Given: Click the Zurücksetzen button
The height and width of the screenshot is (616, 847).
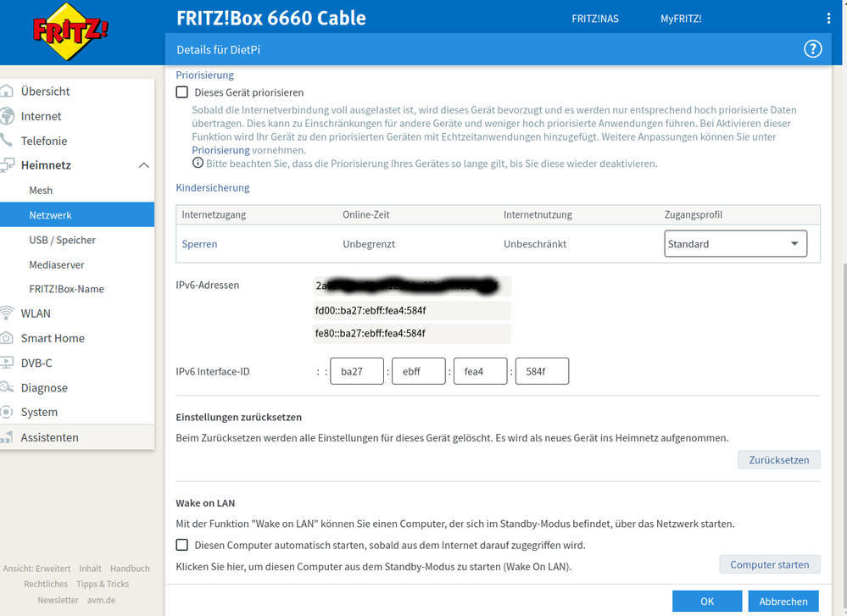Looking at the screenshot, I should tap(778, 460).
